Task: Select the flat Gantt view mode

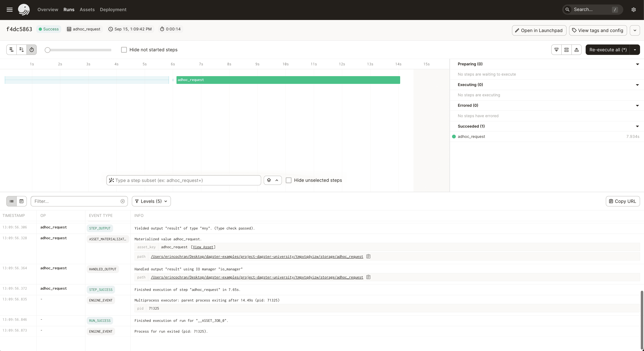Action: [x=11, y=49]
